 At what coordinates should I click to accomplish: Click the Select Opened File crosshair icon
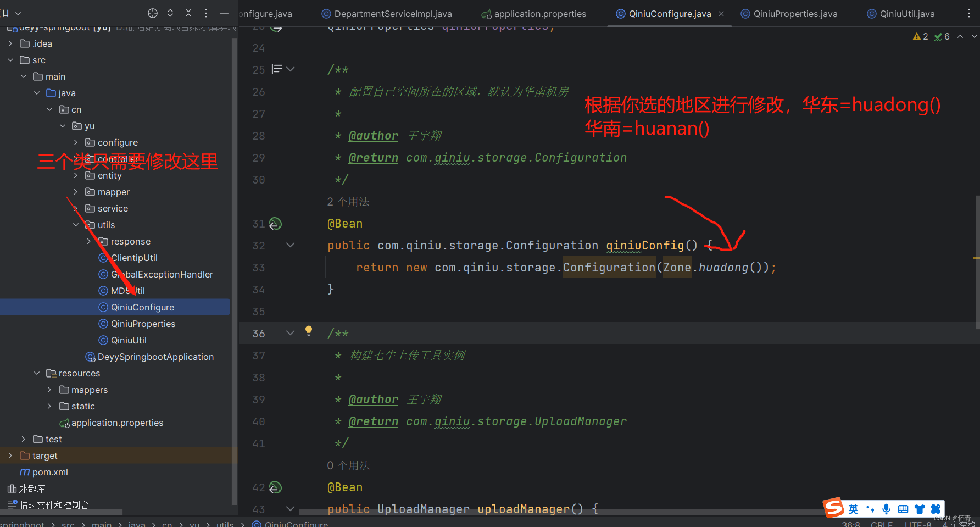coord(152,13)
